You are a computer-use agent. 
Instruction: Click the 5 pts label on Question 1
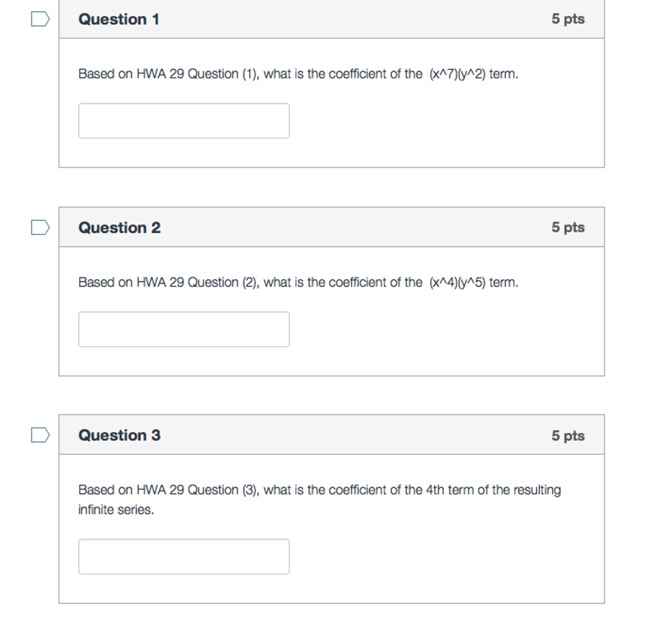(569, 19)
